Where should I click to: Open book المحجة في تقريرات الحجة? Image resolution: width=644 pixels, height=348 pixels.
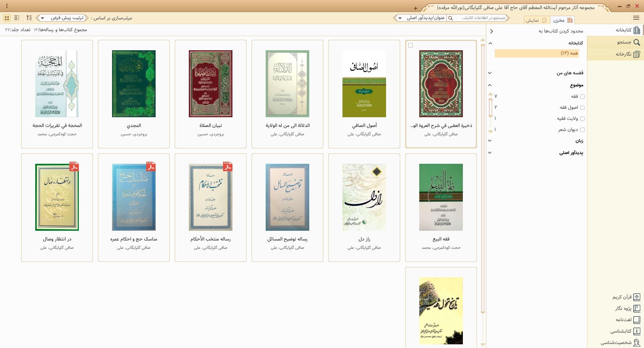pos(57,94)
